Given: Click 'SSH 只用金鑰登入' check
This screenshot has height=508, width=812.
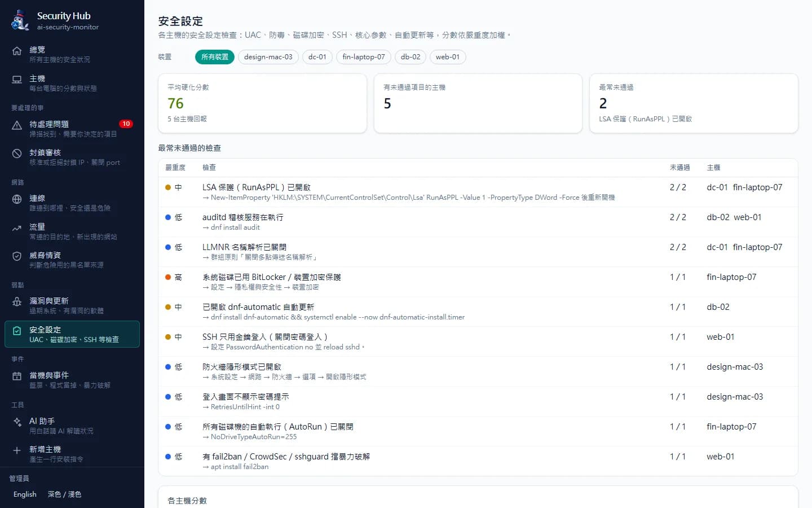Looking at the screenshot, I should coord(265,337).
